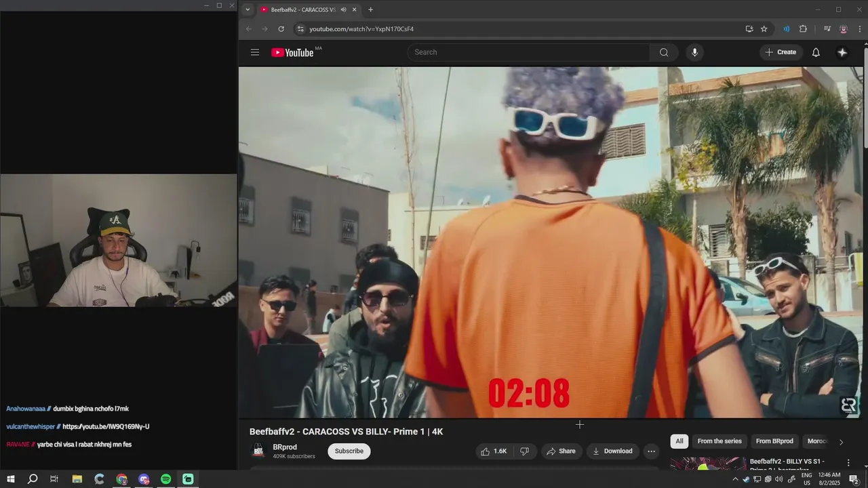Select the All filter chip
The image size is (868, 488).
tap(679, 441)
